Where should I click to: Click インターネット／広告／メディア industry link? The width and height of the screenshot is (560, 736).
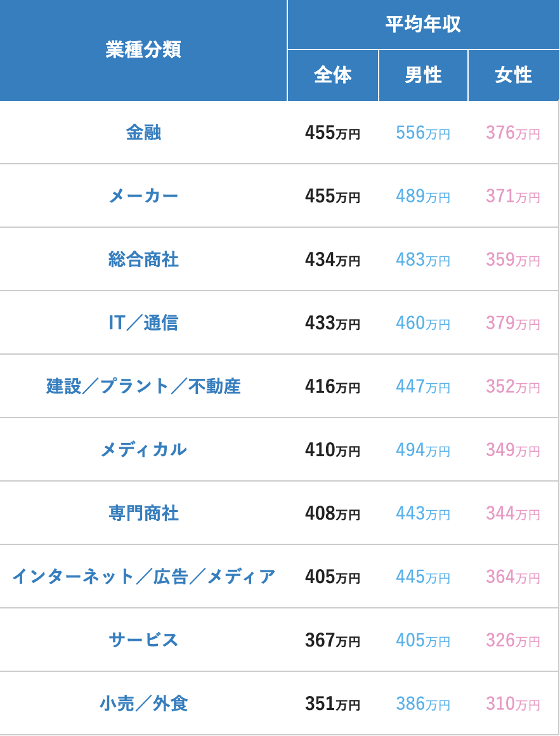pos(143,576)
